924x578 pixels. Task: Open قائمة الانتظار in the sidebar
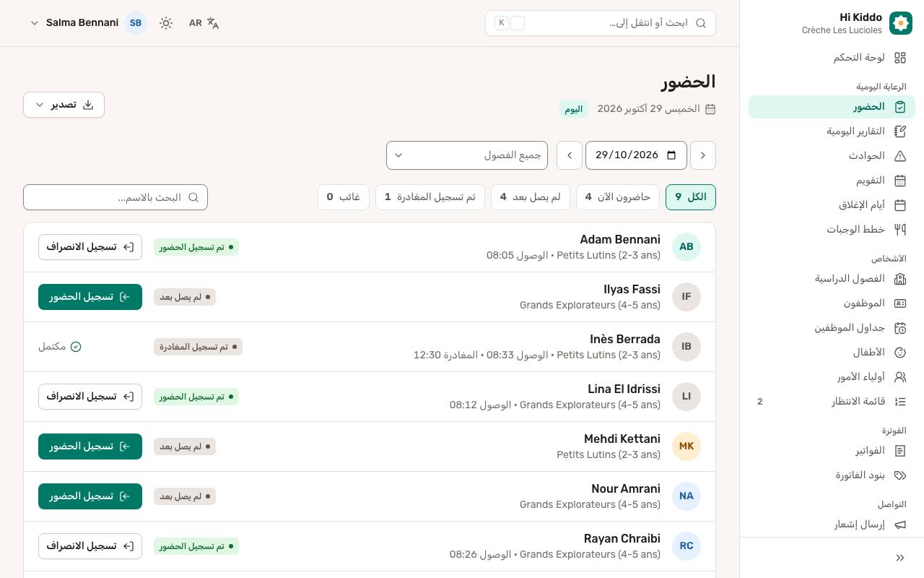pos(832,402)
